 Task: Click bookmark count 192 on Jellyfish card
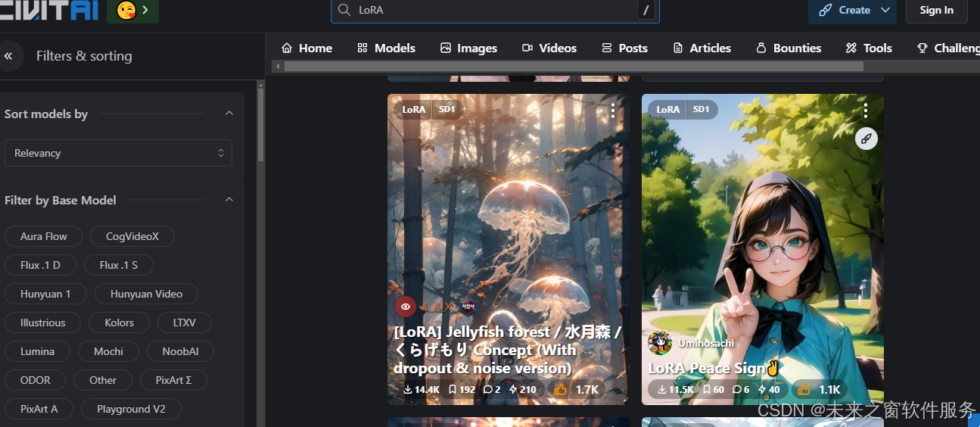tap(462, 390)
